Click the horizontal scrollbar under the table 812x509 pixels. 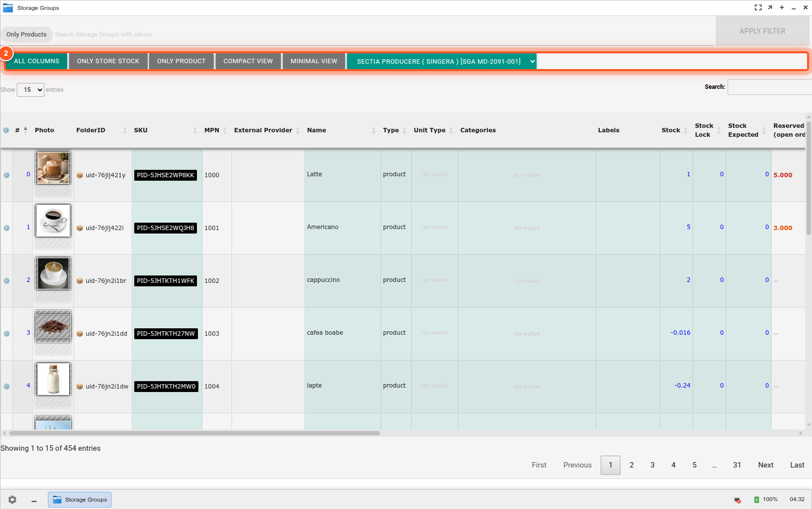coord(194,433)
